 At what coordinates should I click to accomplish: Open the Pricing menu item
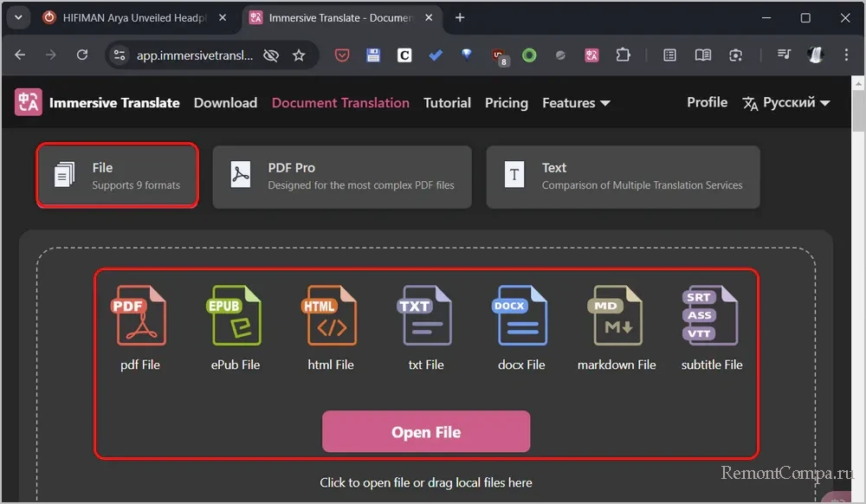tap(506, 103)
